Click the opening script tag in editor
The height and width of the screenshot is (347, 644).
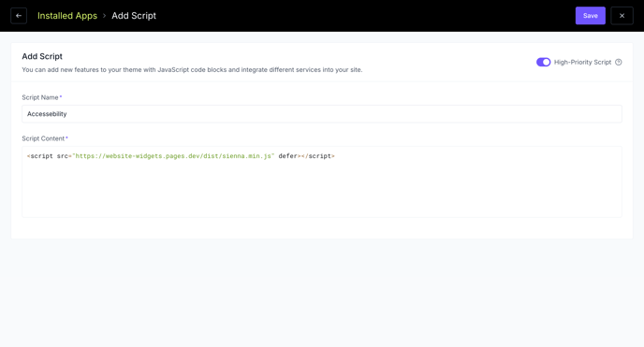(x=40, y=156)
